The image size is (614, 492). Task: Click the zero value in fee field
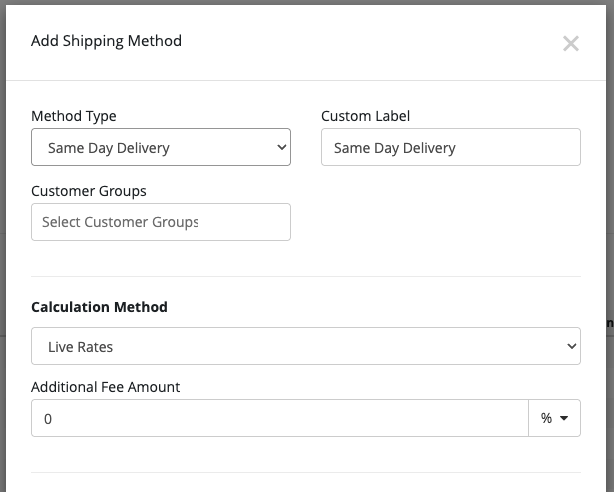click(48, 419)
